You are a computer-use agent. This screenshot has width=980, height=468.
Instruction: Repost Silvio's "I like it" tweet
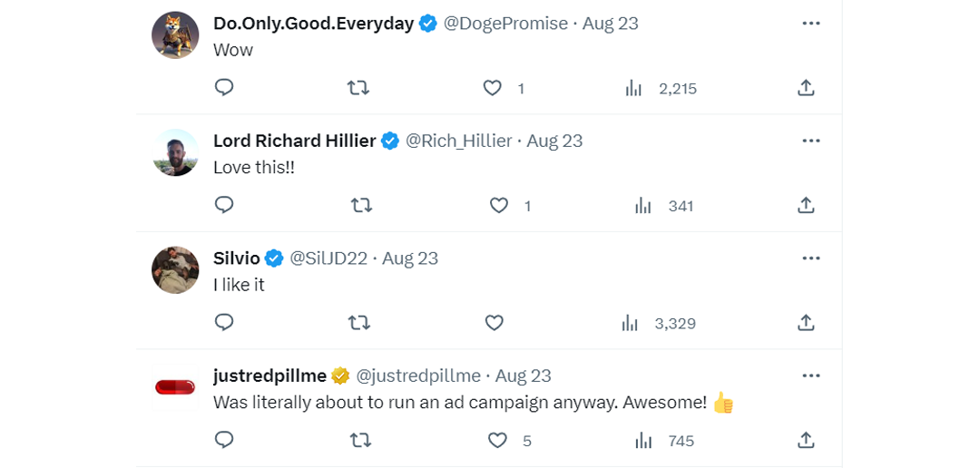pyautogui.click(x=359, y=323)
